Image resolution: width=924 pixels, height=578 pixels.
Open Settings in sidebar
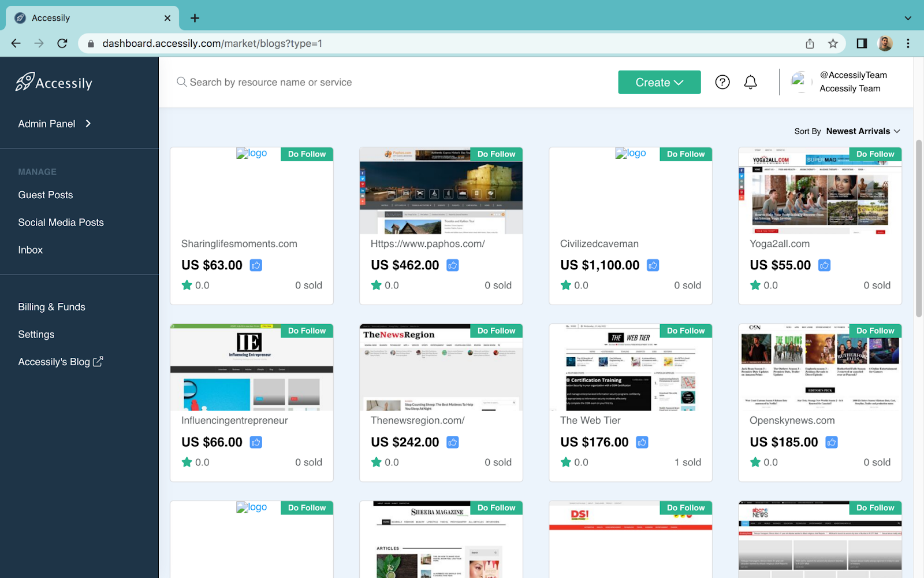click(x=36, y=335)
